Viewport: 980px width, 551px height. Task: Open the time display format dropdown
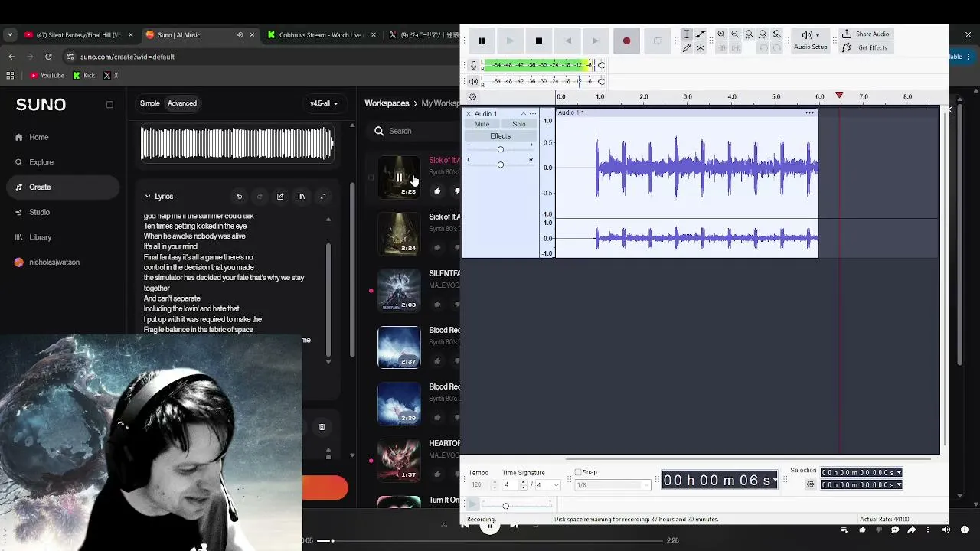coord(776,480)
